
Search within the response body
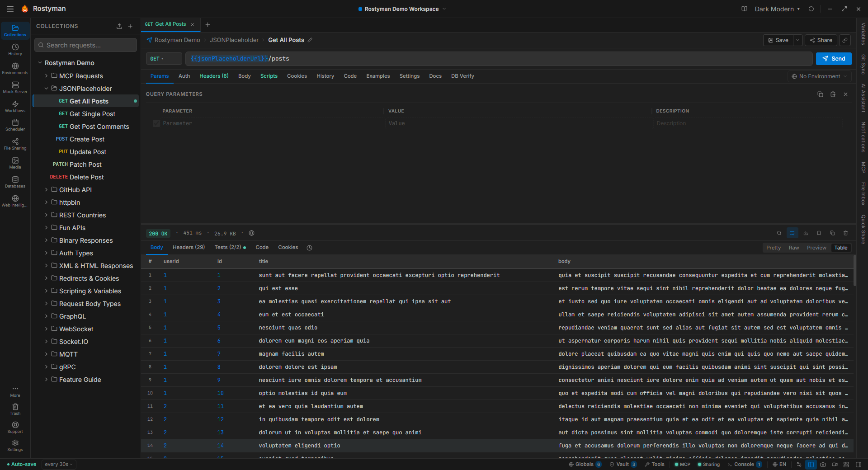pyautogui.click(x=779, y=233)
